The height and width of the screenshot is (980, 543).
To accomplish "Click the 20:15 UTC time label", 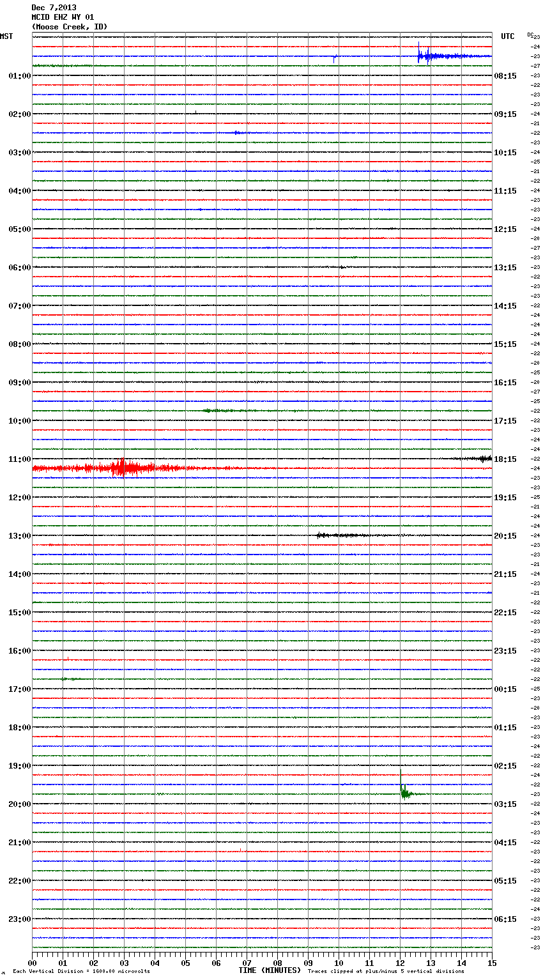I will (x=505, y=536).
